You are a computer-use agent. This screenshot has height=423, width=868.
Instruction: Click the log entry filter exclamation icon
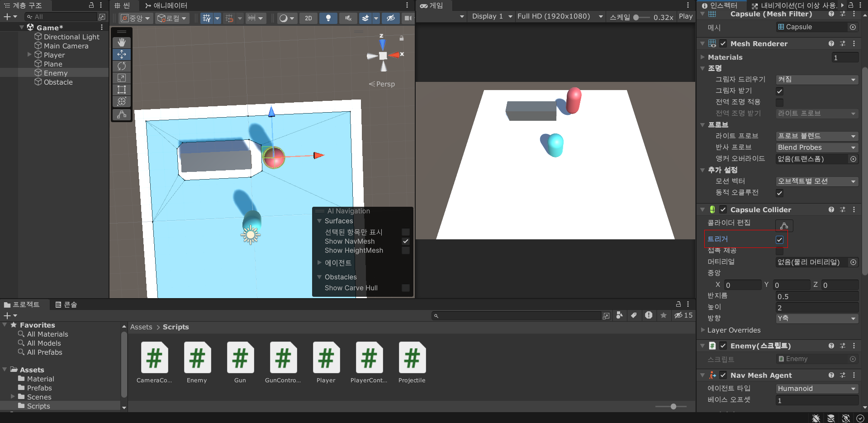[x=649, y=315]
